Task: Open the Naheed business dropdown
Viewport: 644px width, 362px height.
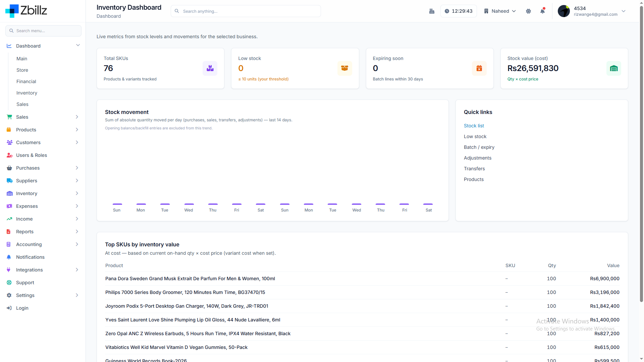Action: [x=500, y=11]
